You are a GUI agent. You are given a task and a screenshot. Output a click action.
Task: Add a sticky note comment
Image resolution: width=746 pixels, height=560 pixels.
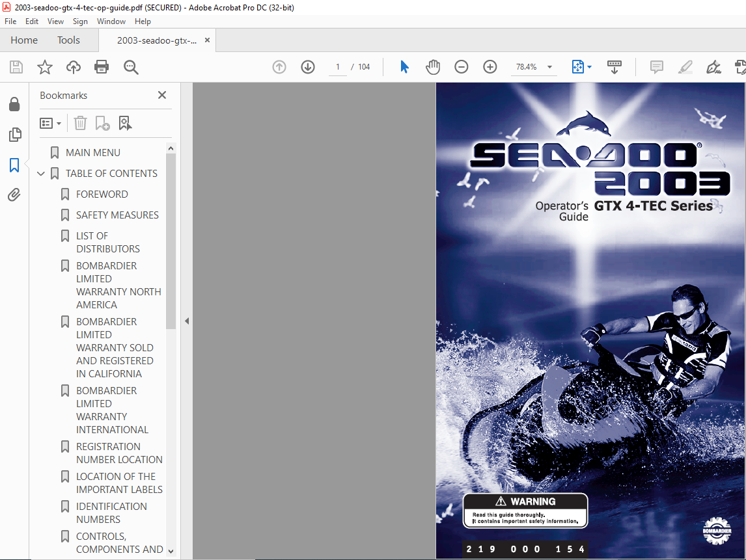tap(657, 67)
